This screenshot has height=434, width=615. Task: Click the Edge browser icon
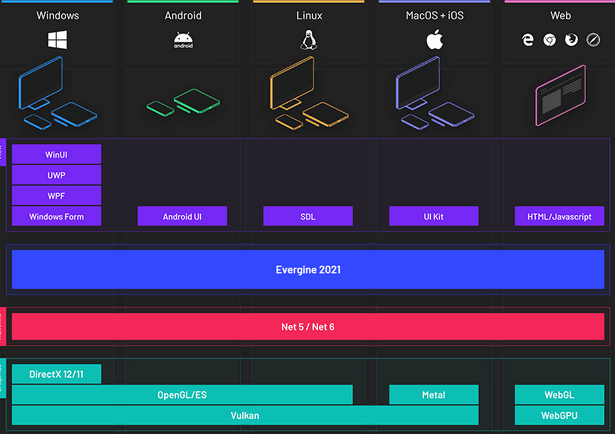(528, 40)
